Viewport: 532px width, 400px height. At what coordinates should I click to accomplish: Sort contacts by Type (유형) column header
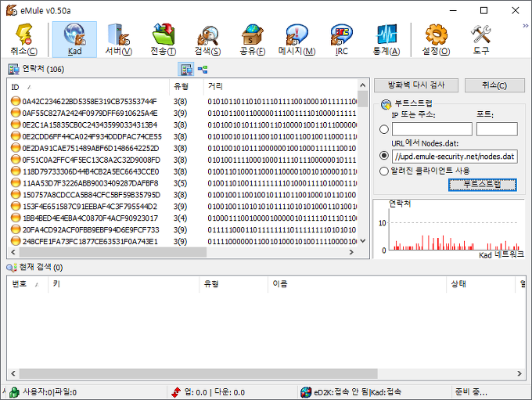tap(186, 87)
